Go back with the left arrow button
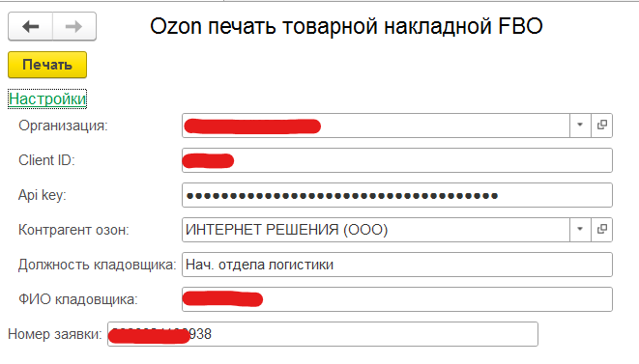The width and height of the screenshot is (639, 364). tap(31, 26)
